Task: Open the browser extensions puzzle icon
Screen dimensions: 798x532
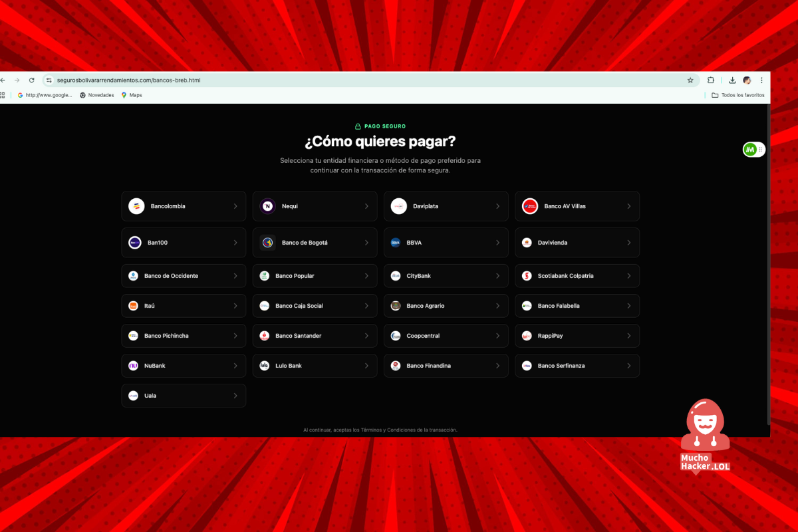Action: pyautogui.click(x=710, y=80)
